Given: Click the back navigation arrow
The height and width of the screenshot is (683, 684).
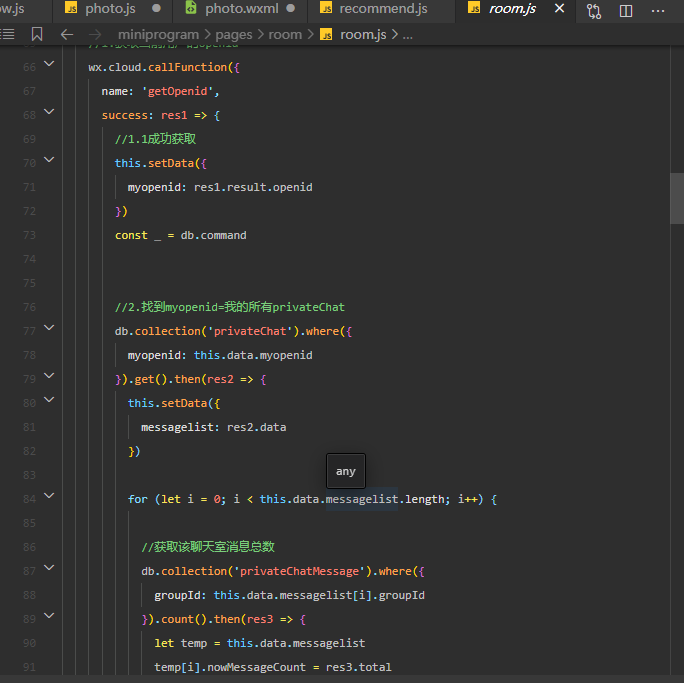Looking at the screenshot, I should (67, 34).
